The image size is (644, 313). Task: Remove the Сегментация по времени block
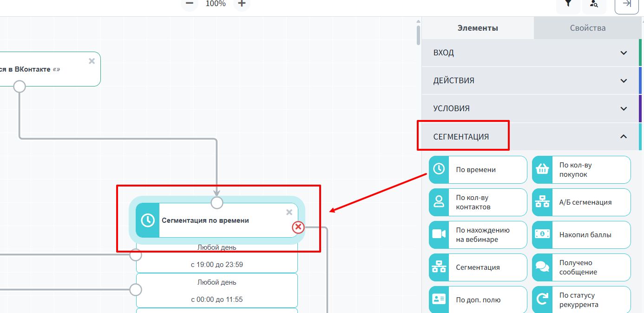pyautogui.click(x=289, y=212)
